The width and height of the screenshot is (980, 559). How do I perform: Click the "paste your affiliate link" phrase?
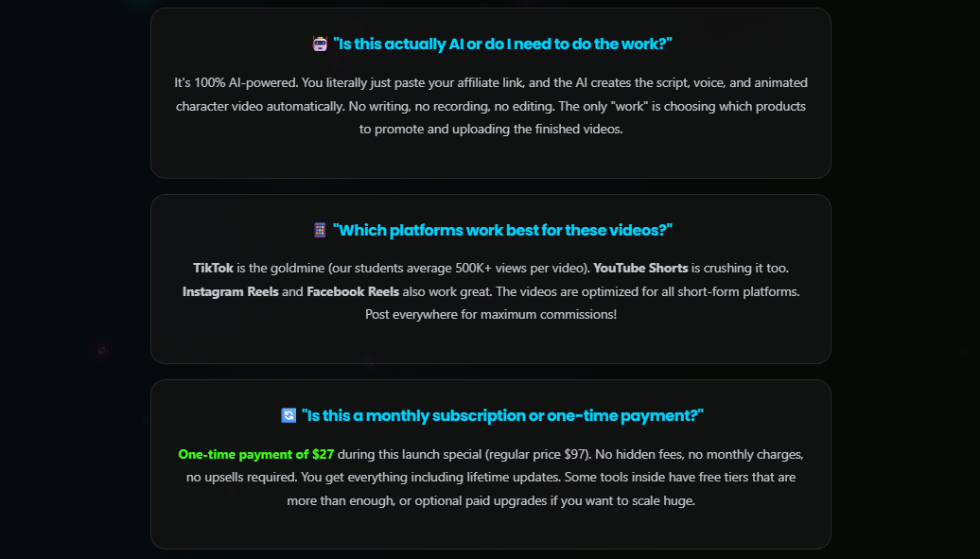(x=459, y=83)
